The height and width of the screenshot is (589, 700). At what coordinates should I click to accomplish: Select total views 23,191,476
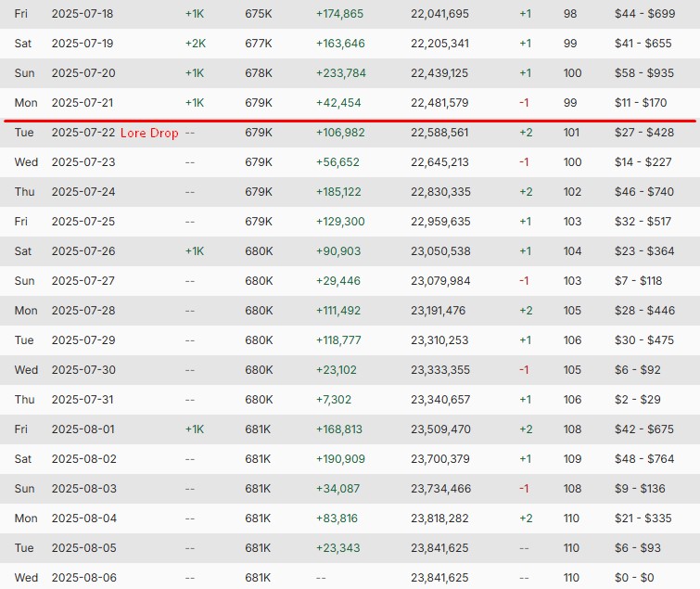point(438,311)
